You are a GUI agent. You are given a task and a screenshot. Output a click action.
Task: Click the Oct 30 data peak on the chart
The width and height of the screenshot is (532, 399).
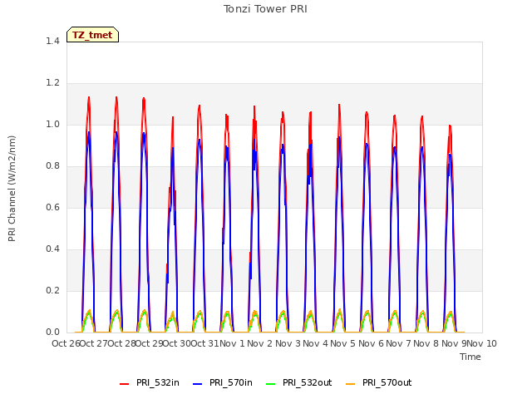(x=173, y=117)
